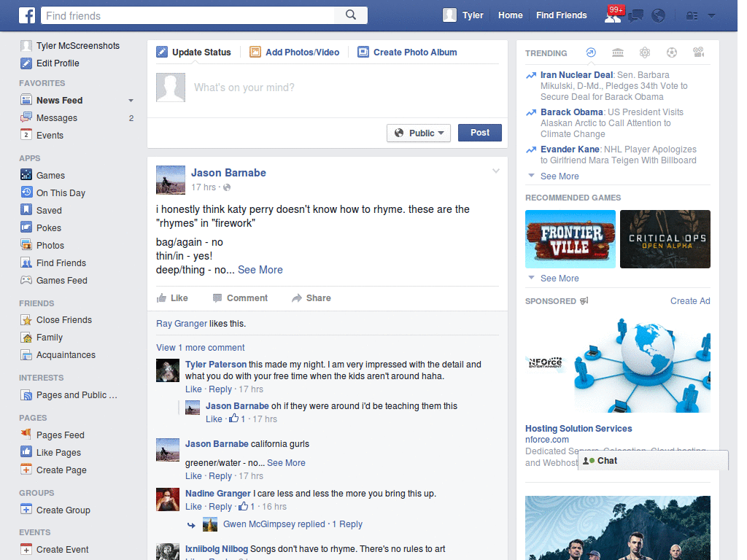Open Saved bookmark icon

(x=26, y=210)
